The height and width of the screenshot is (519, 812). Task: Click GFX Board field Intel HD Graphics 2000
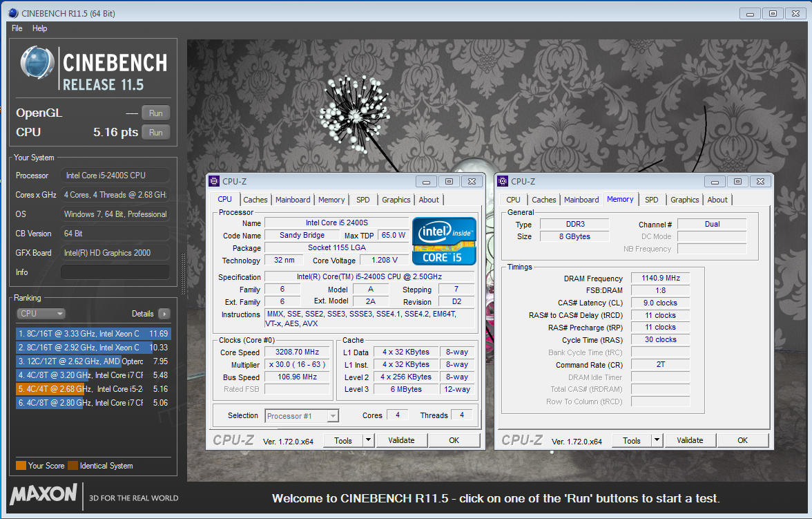coord(115,253)
